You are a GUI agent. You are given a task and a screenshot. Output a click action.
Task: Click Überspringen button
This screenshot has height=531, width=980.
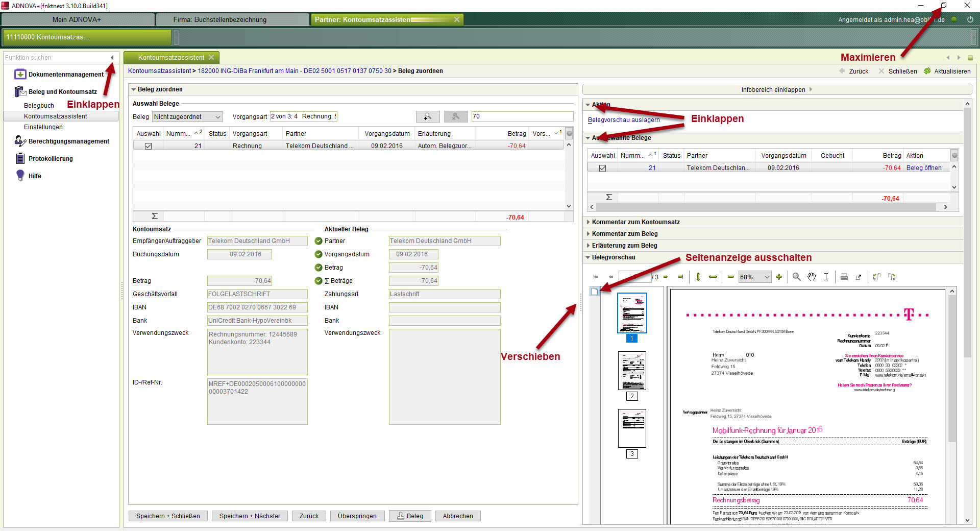pos(357,516)
